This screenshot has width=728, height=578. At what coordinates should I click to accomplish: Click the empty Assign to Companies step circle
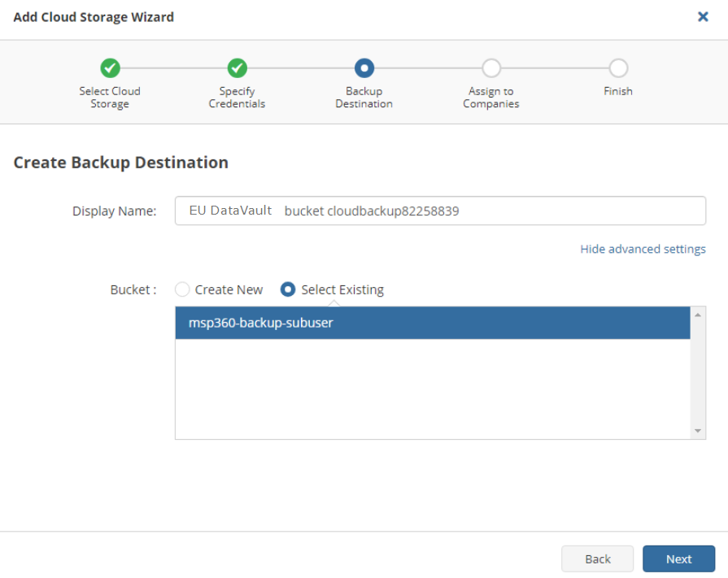click(491, 68)
